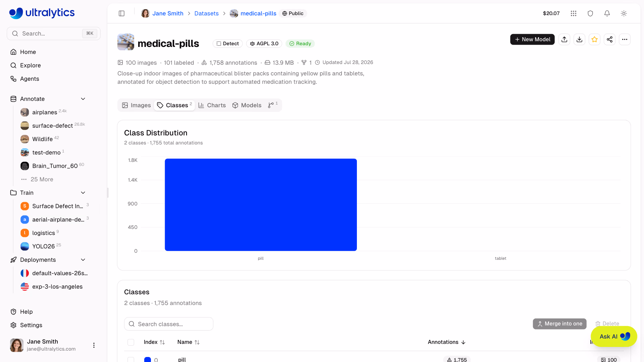Open the more options ellipsis menu
This screenshot has height=362, width=644.
pyautogui.click(x=625, y=40)
